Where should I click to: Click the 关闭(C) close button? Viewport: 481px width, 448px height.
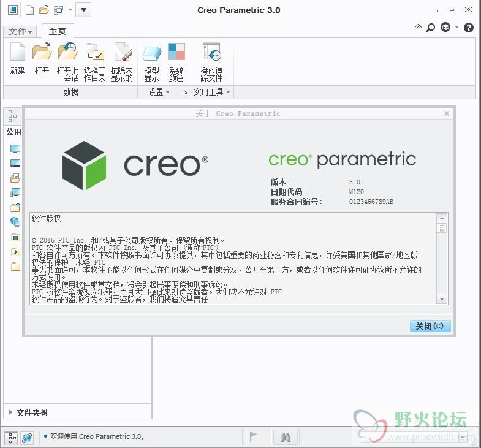pos(430,326)
